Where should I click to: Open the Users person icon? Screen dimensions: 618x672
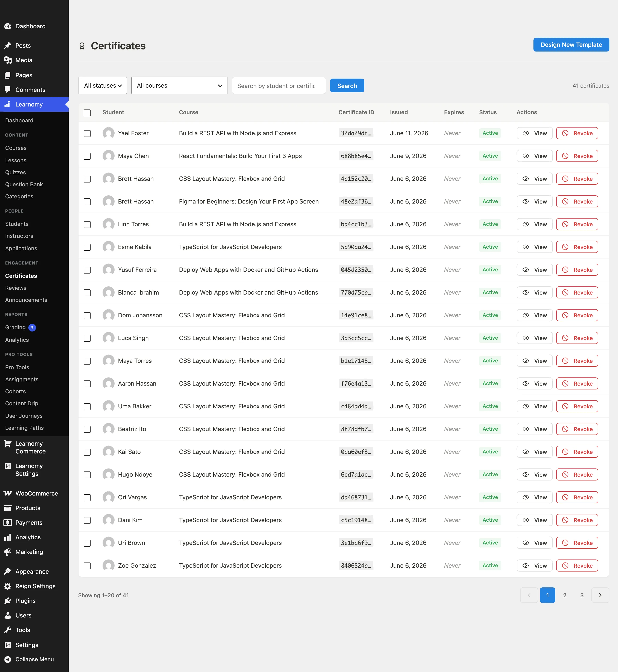pos(8,616)
